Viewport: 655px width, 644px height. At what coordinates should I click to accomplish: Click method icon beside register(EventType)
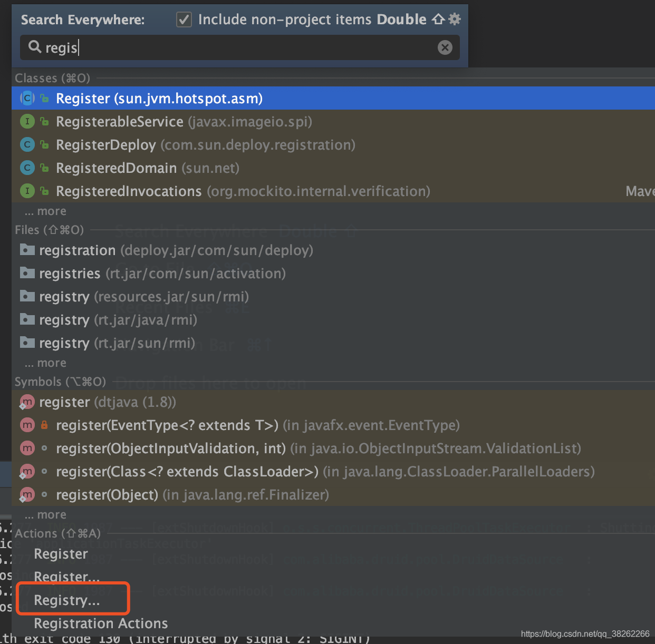click(27, 425)
